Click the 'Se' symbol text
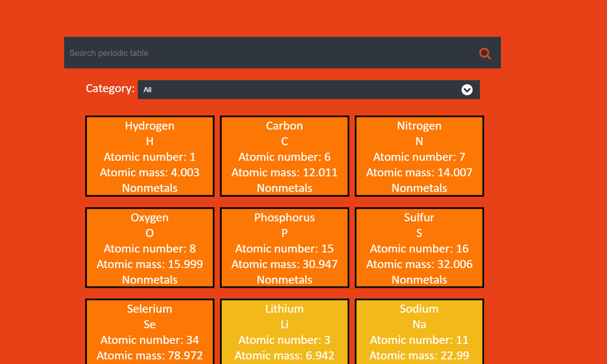 click(150, 324)
